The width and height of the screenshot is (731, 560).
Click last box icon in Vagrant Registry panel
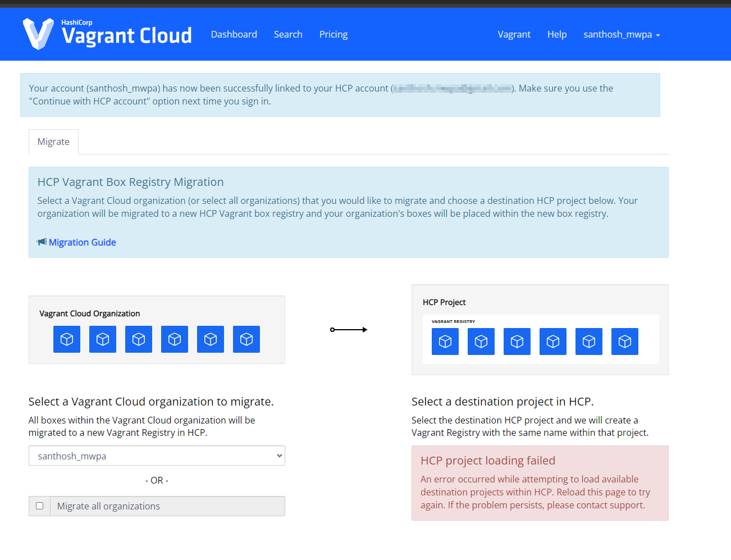625,342
